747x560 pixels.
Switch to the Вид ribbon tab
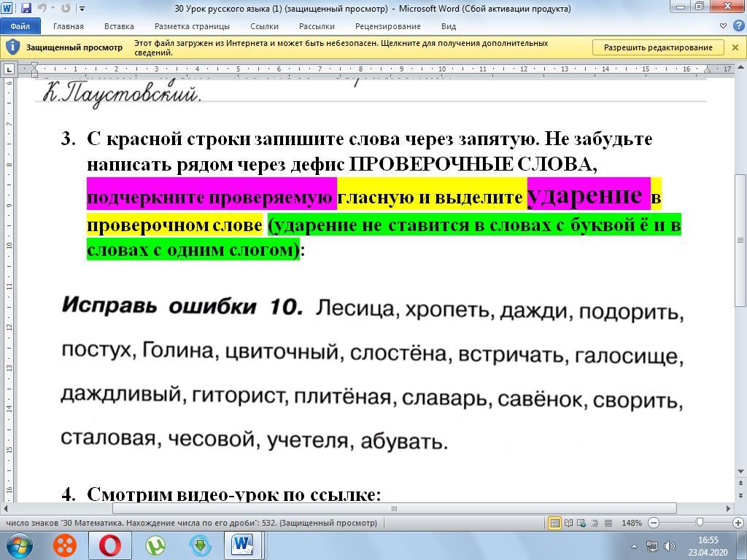point(449,27)
